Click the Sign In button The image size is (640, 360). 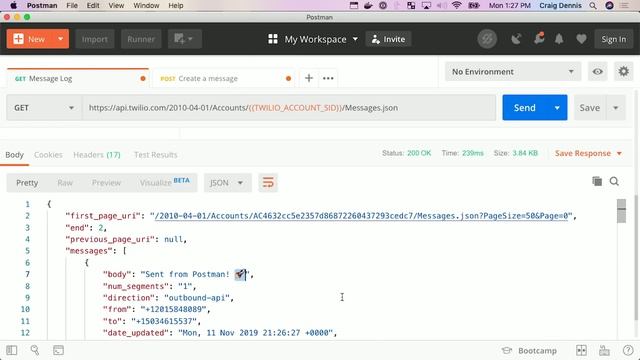tap(613, 39)
